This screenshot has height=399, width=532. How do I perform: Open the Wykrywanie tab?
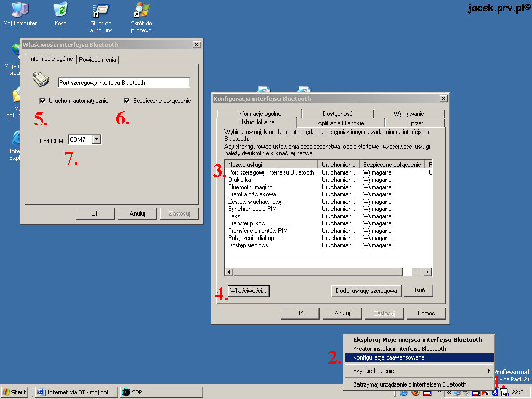pyautogui.click(x=409, y=114)
